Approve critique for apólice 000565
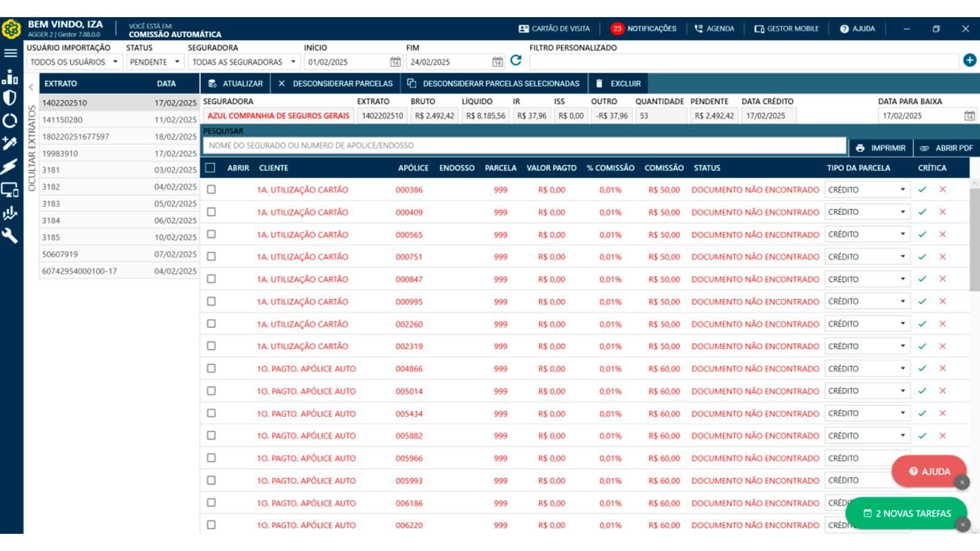 tap(922, 234)
